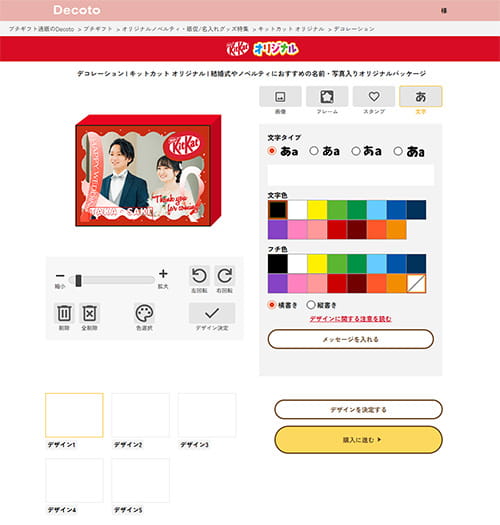
Task: Pick yellow text color
Action: 317,210
